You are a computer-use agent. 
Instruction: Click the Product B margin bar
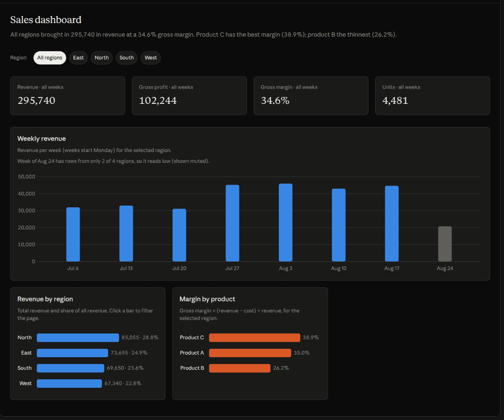[240, 368]
